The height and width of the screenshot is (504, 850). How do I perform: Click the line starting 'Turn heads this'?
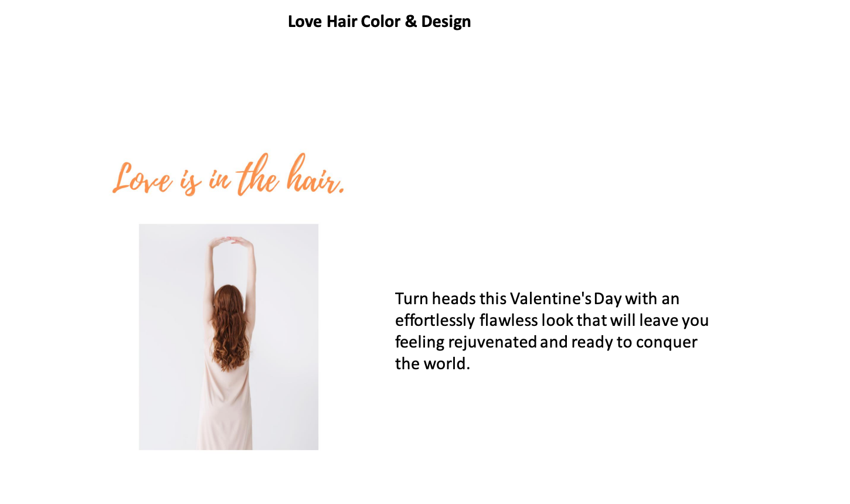(x=537, y=298)
